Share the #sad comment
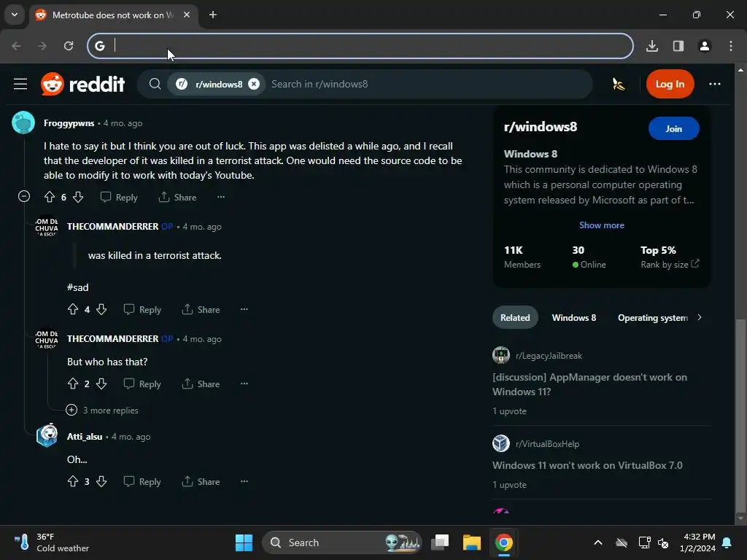 click(x=201, y=309)
